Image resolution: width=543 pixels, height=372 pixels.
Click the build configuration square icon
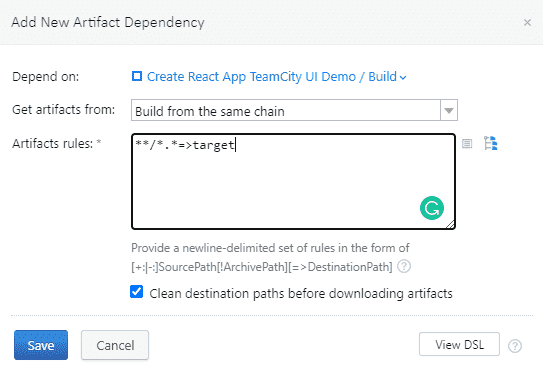point(137,76)
